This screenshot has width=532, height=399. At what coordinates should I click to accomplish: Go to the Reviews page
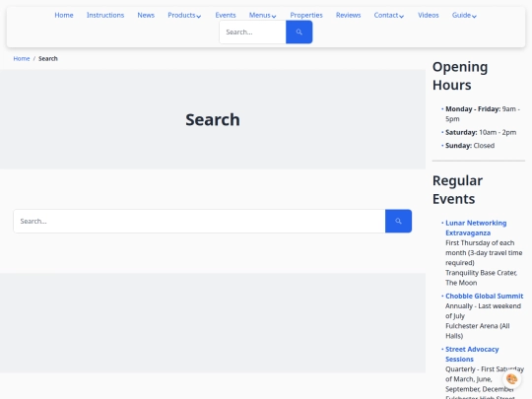[348, 15]
